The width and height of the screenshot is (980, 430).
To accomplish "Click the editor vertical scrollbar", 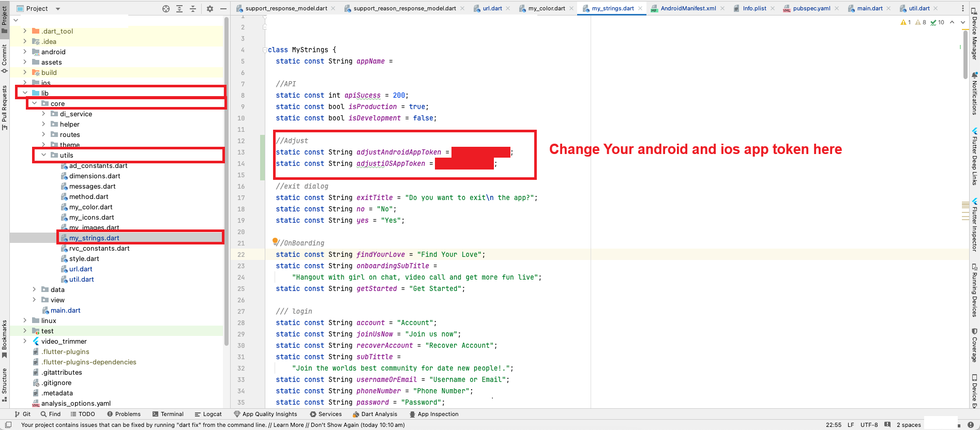I will coord(965,54).
